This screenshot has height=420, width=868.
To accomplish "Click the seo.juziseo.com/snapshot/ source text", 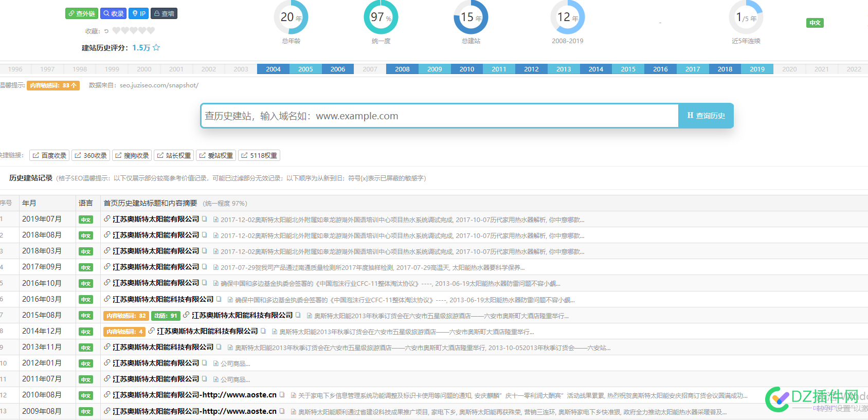I will click(159, 85).
